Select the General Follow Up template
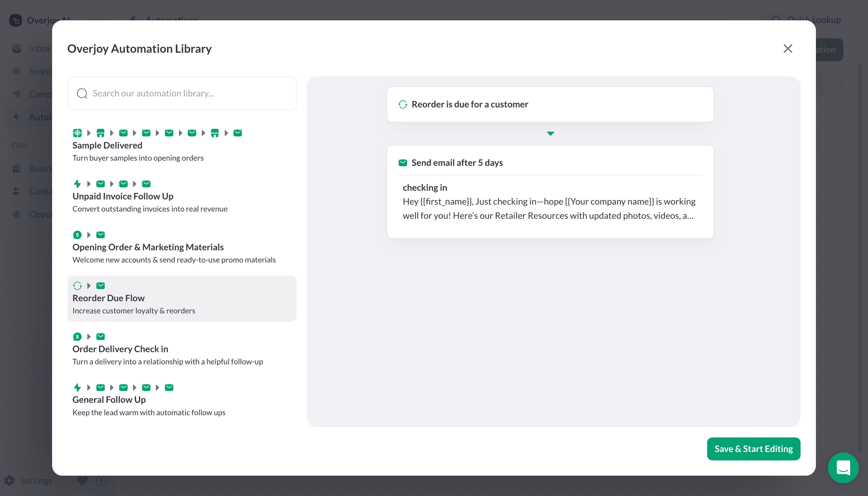 182,400
